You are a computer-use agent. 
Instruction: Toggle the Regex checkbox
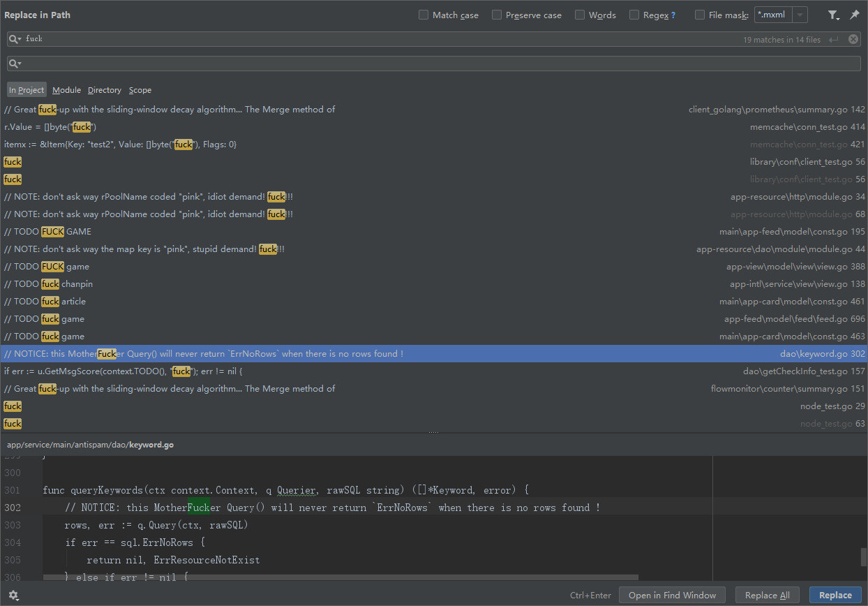click(x=634, y=15)
